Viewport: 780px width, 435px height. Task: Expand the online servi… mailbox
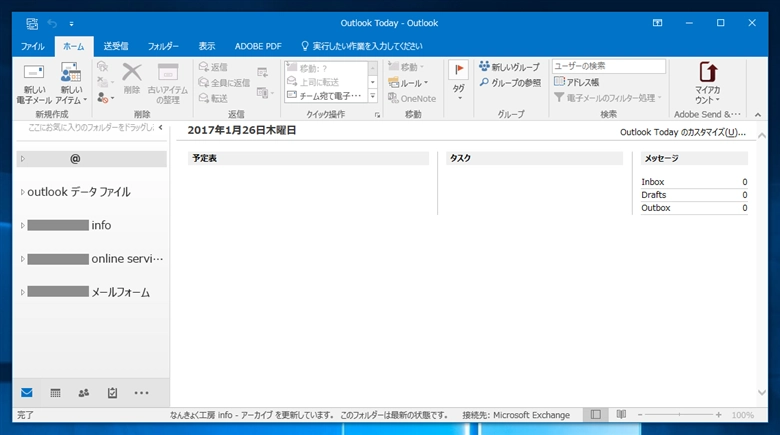(x=22, y=259)
